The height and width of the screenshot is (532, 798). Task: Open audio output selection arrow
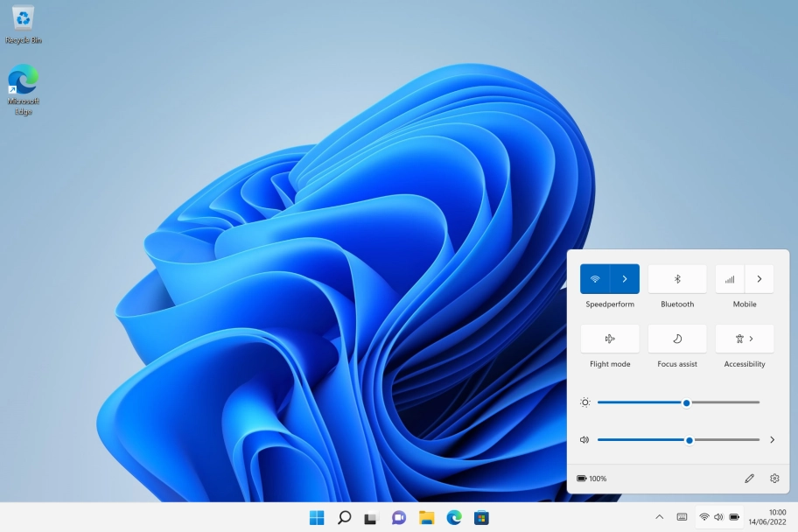(772, 439)
